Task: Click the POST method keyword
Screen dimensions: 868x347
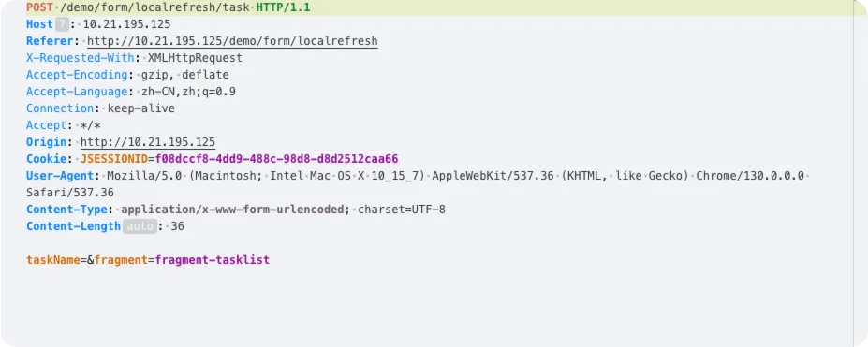Action: coord(39,7)
